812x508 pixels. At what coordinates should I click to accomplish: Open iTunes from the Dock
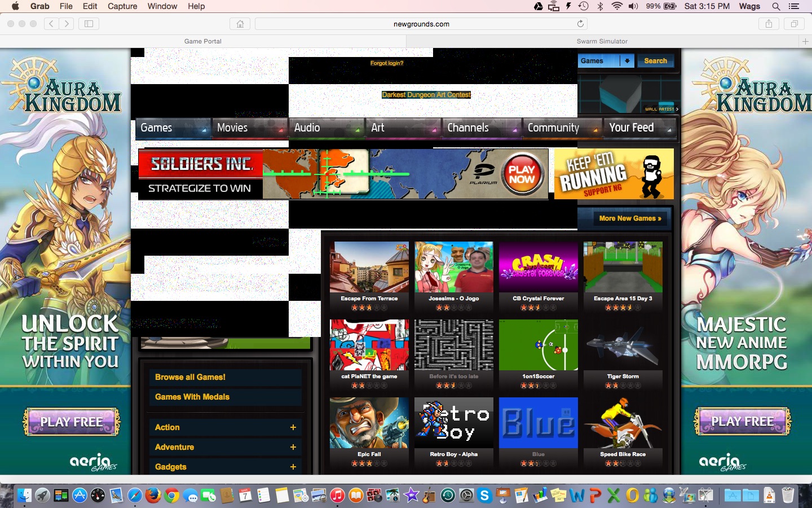click(x=337, y=495)
